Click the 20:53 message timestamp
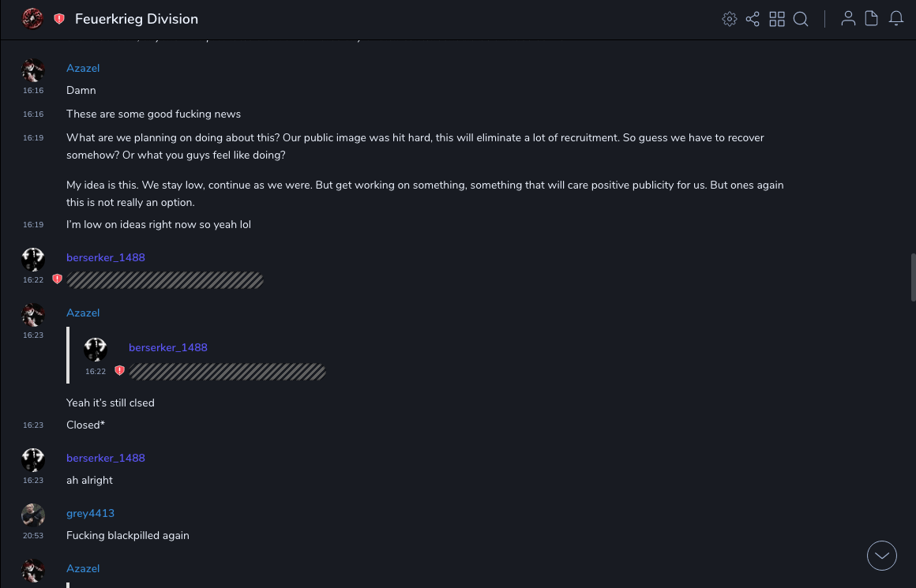Viewport: 916px width, 588px height. coord(33,536)
